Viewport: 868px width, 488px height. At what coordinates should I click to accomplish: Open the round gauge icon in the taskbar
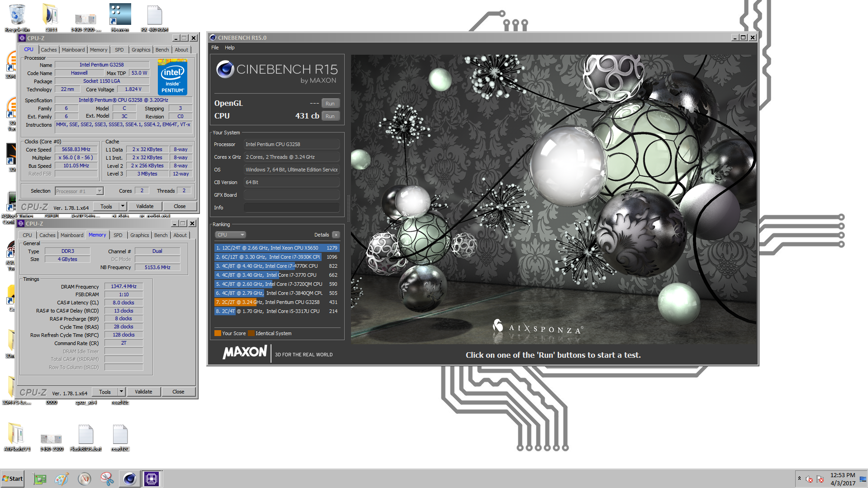click(84, 479)
